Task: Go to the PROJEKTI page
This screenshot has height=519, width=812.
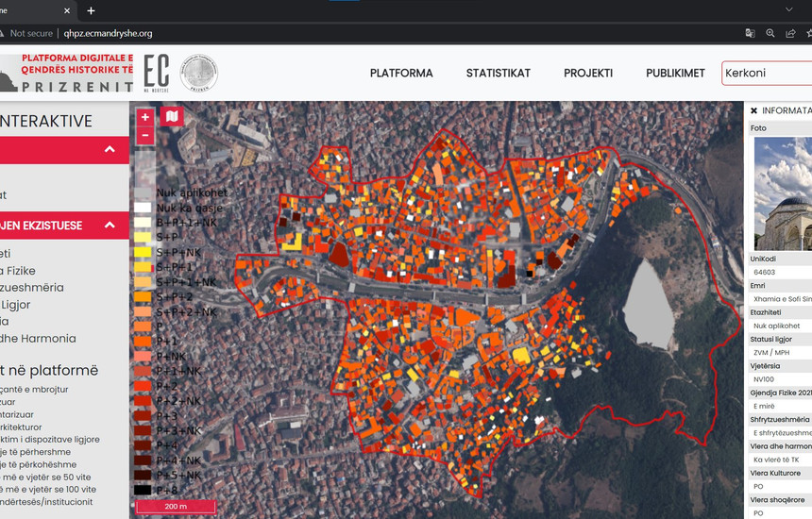Action: (588, 73)
